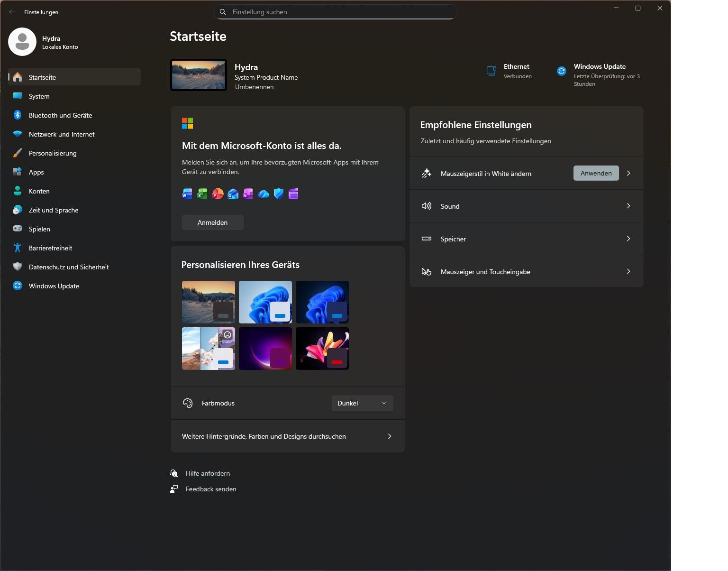The height and width of the screenshot is (571, 728).
Task: Click the Einstellung suchen search field
Action: 336,12
